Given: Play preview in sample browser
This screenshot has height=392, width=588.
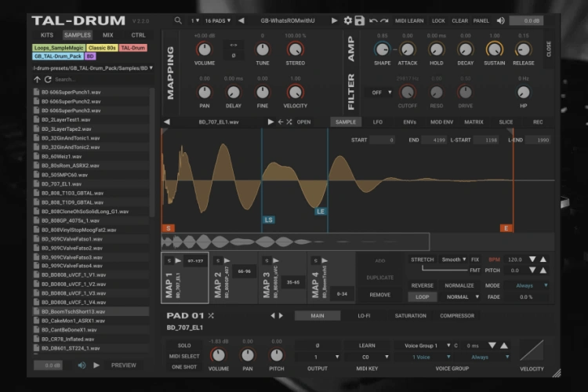Looking at the screenshot, I should pyautogui.click(x=96, y=365).
